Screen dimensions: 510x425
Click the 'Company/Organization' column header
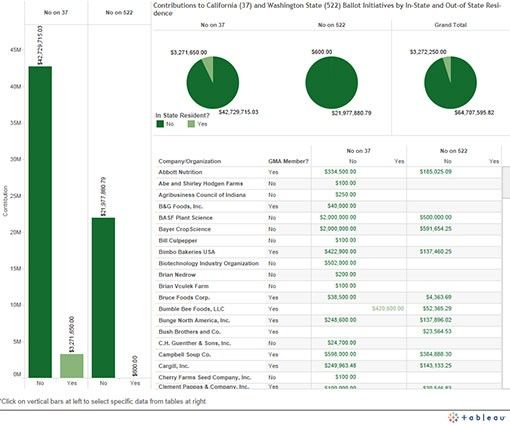(x=190, y=161)
